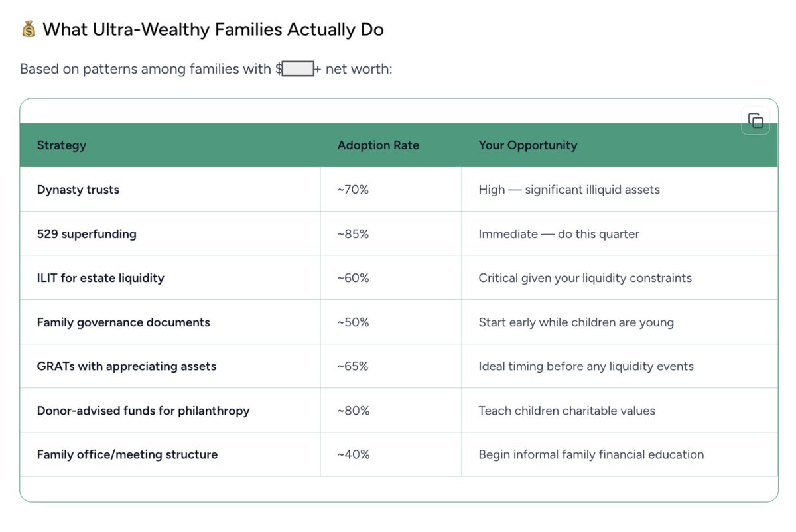Select "Critical given your liquidity constraints" cell

click(x=585, y=278)
